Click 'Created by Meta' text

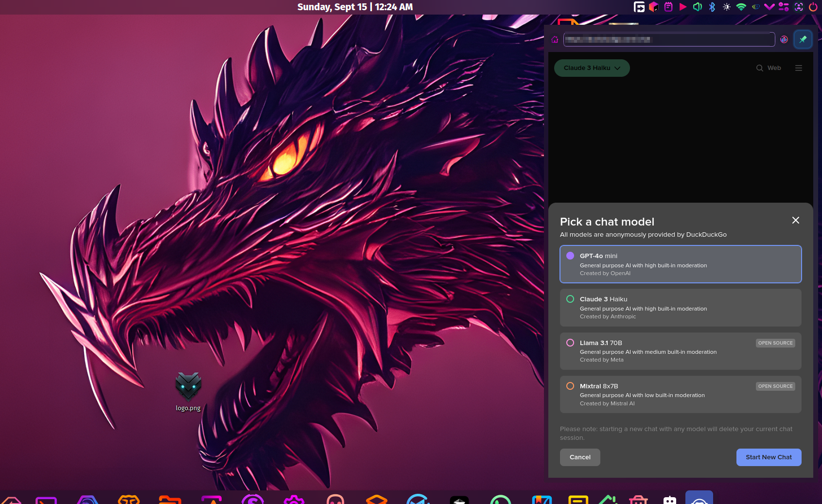pyautogui.click(x=602, y=360)
